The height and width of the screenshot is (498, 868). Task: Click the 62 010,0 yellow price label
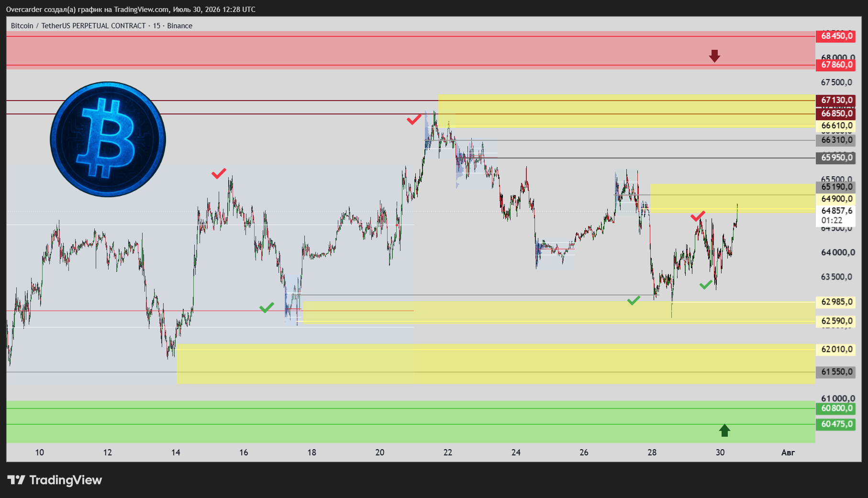point(836,349)
